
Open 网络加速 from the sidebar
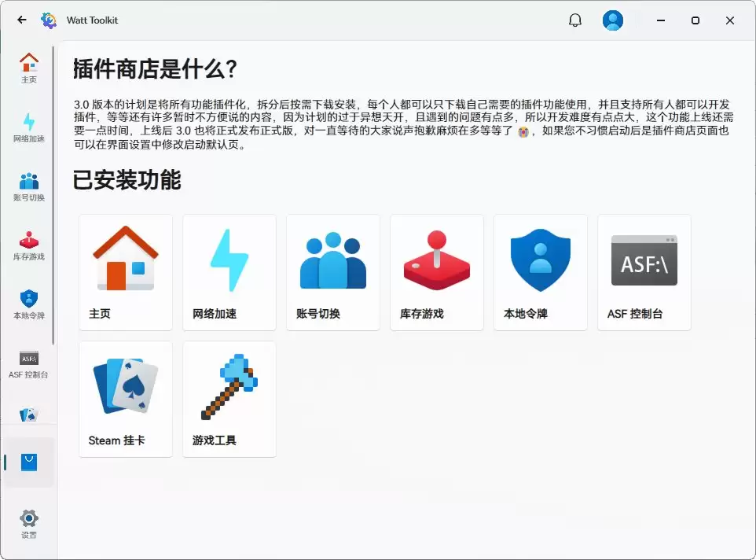click(x=28, y=127)
